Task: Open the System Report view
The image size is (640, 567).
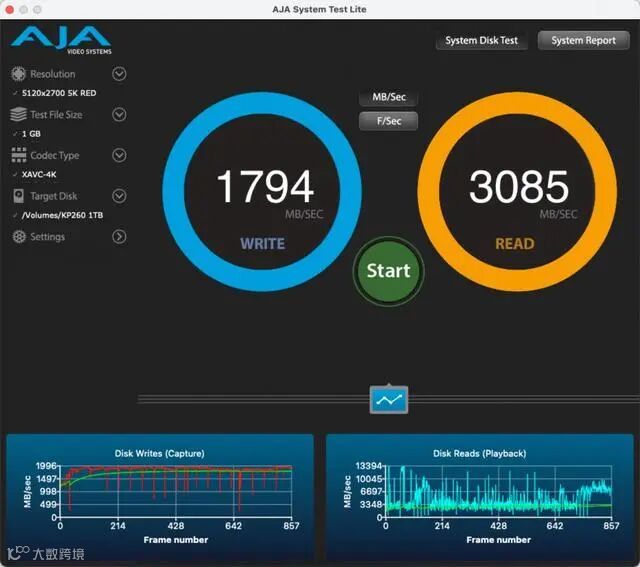Action: (x=583, y=40)
